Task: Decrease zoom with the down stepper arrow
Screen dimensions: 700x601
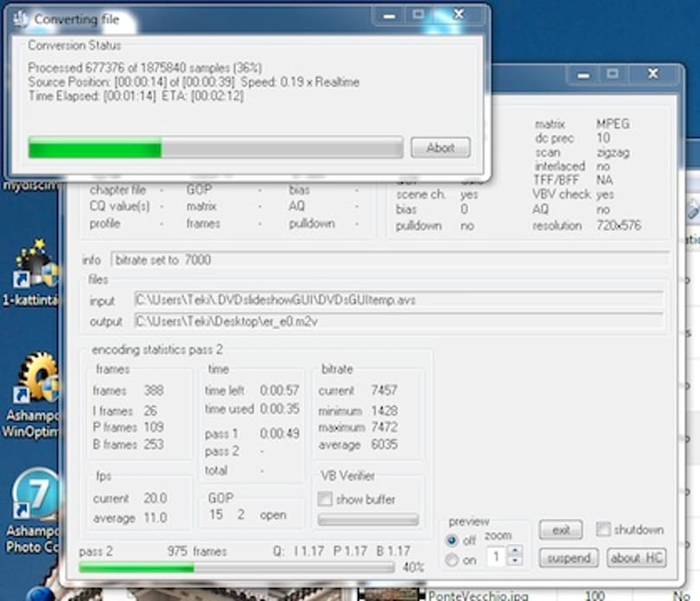Action: (515, 560)
